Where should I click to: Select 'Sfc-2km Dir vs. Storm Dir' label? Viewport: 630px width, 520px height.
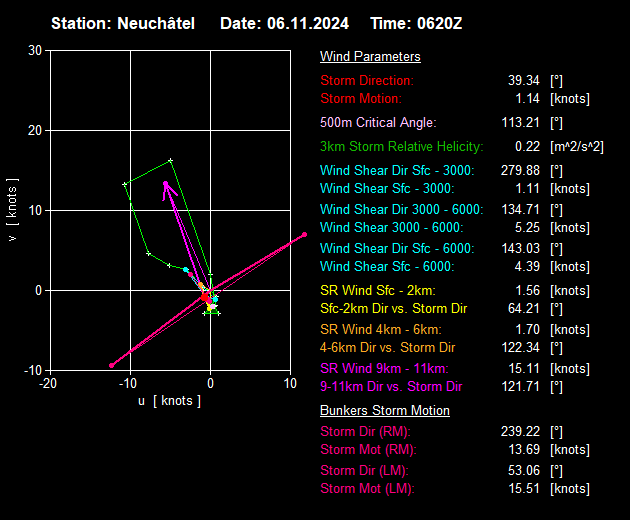coord(393,309)
